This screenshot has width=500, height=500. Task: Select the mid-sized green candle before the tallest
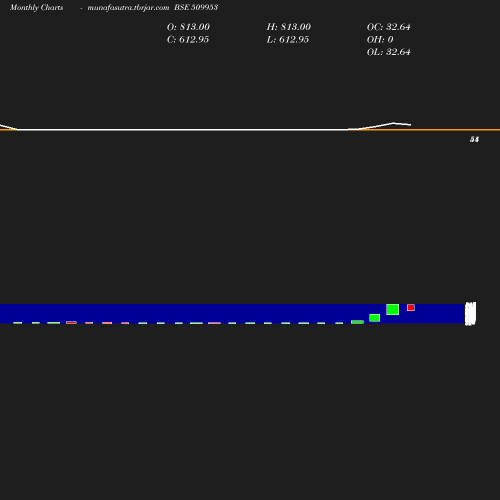[x=375, y=318]
